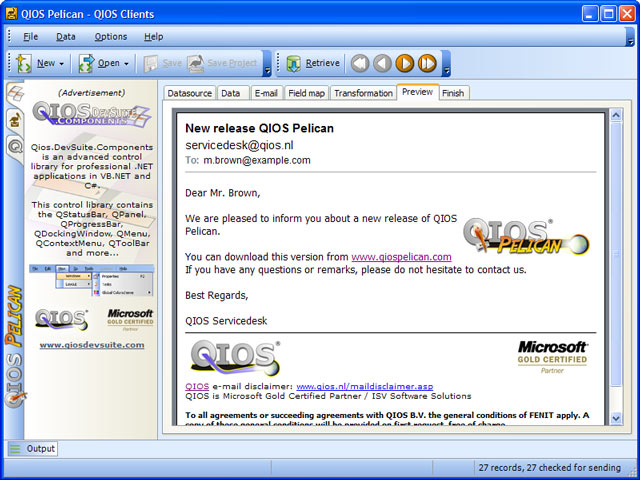This screenshot has height=480, width=640.
Task: Click the '(Advertisement)' label
Action: [x=92, y=93]
